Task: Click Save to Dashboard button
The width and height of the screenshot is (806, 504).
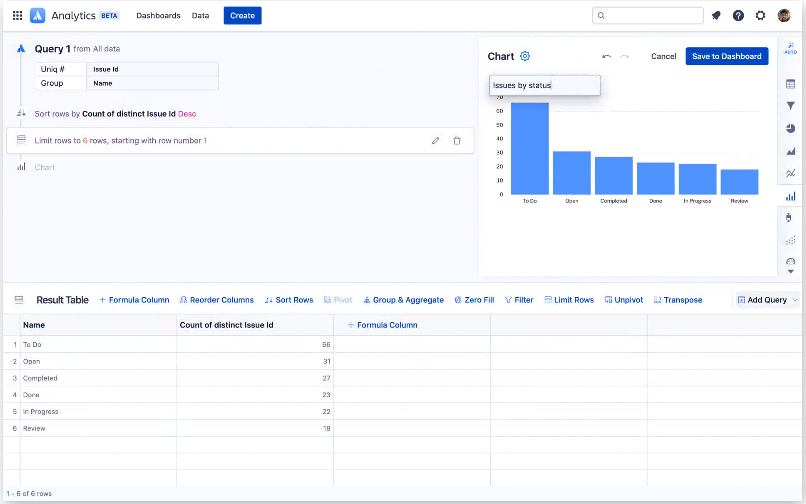Action: pyautogui.click(x=726, y=57)
